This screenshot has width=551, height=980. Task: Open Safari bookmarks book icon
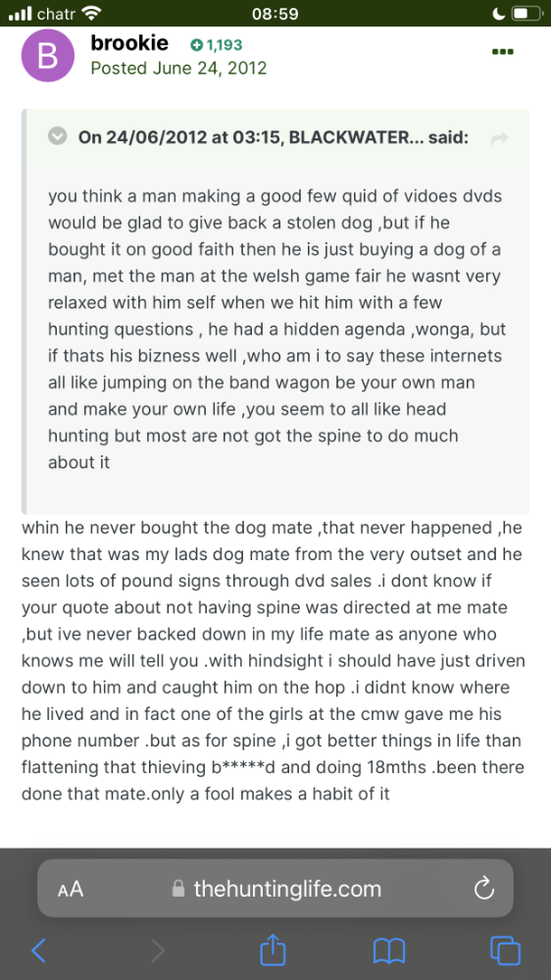pyautogui.click(x=389, y=952)
